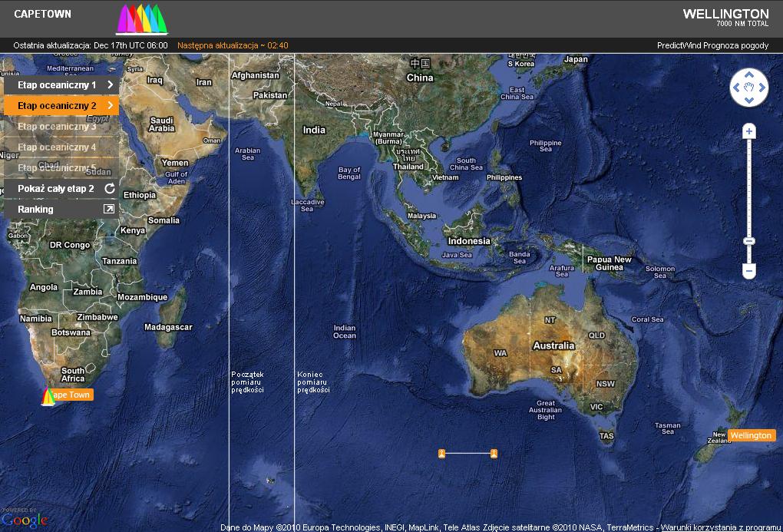The height and width of the screenshot is (532, 783).
Task: Click the orange Wellington destination label
Action: (x=750, y=435)
